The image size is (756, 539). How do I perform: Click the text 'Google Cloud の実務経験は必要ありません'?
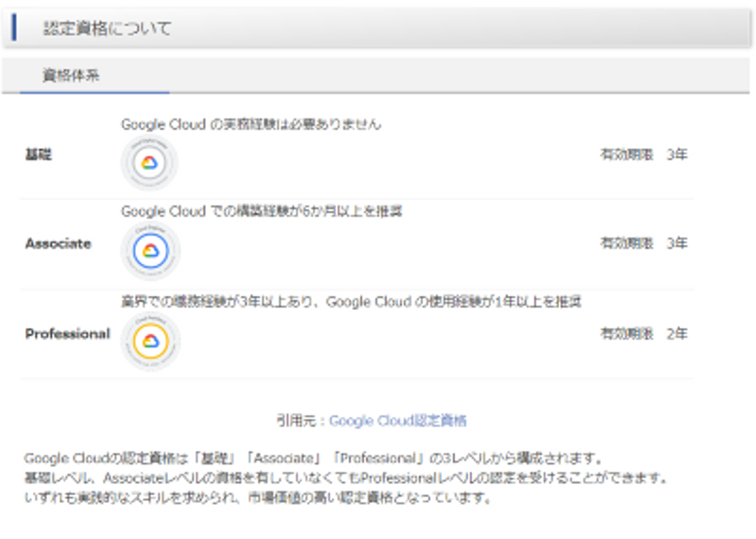tap(251, 125)
